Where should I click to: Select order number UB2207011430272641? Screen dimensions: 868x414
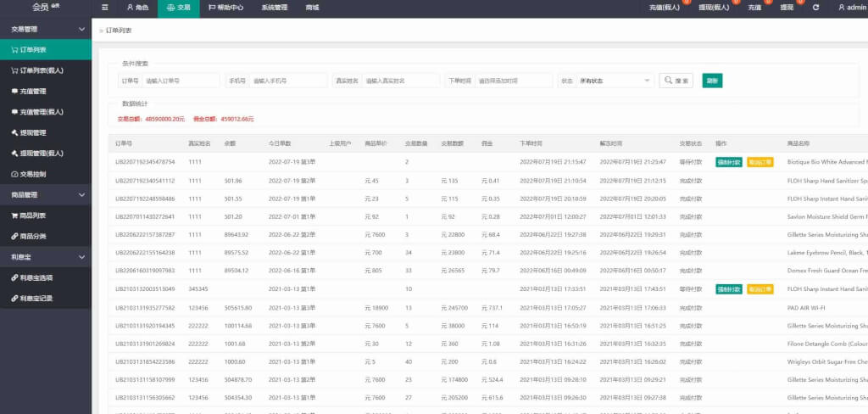coord(145,216)
